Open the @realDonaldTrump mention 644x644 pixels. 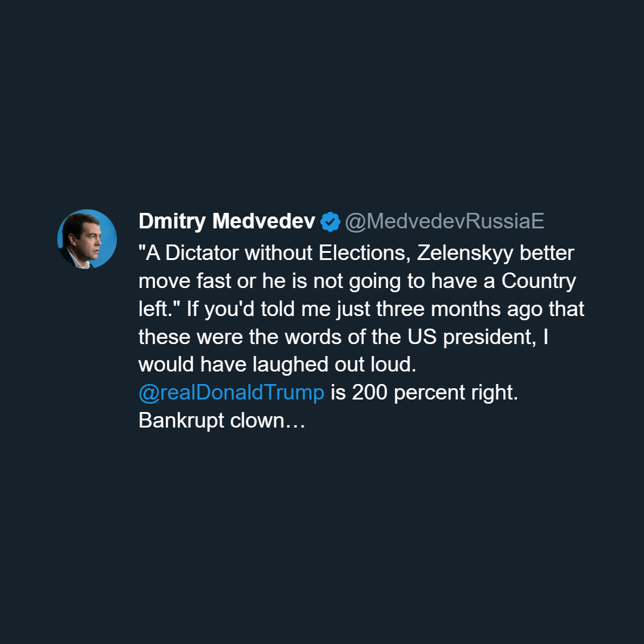pos(231,392)
